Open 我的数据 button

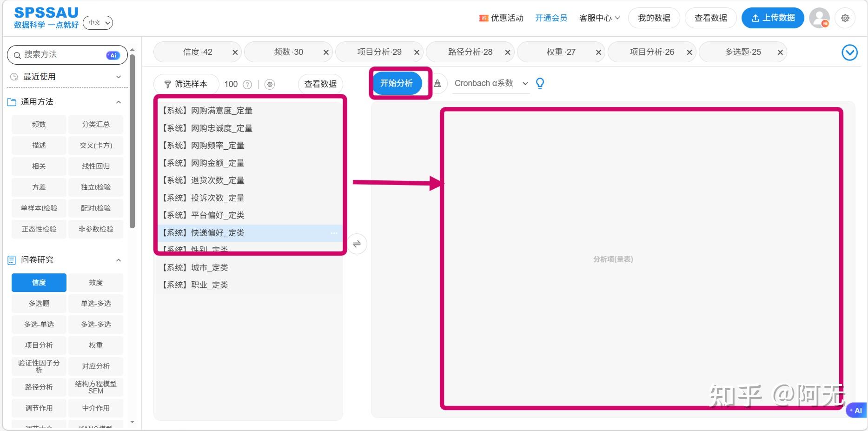654,18
